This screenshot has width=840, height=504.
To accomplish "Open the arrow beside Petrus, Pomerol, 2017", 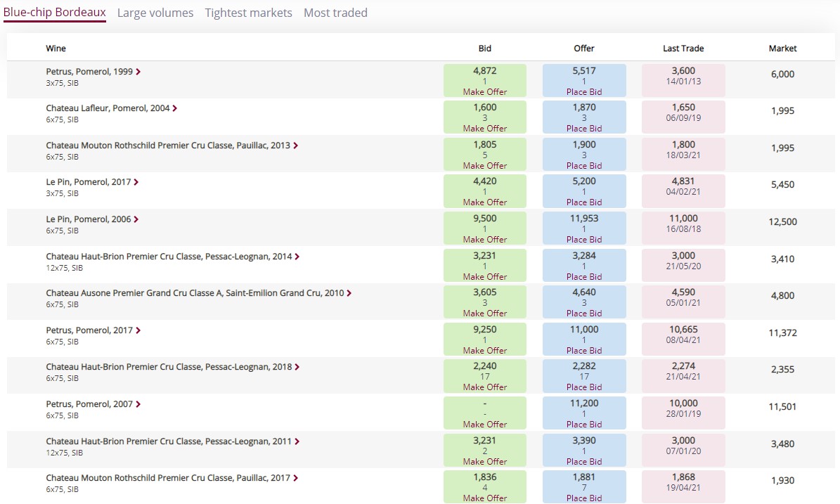I will pos(138,330).
